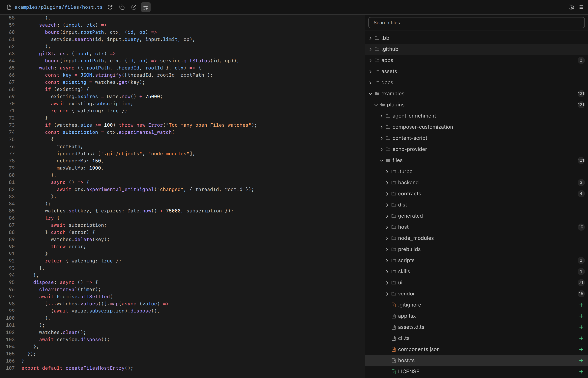Click debounceMs value 150 in code

[x=97, y=161]
